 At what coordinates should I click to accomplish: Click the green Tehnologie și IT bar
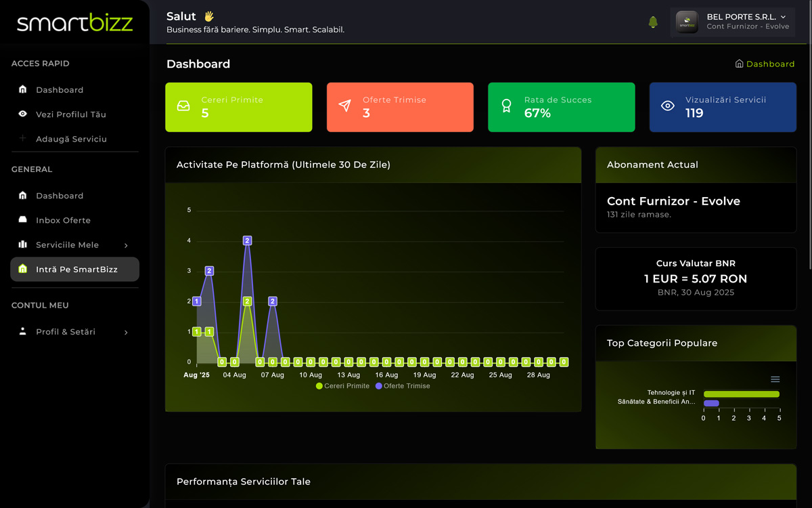click(x=742, y=394)
